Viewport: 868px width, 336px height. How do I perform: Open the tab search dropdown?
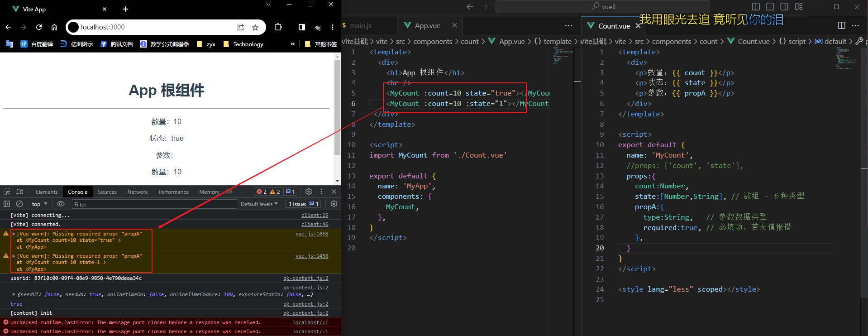[268, 4]
